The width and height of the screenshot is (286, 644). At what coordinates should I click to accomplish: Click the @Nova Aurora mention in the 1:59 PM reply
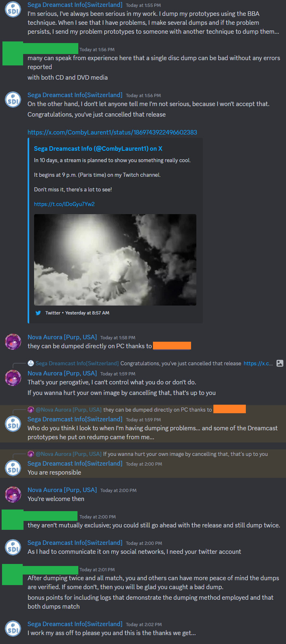pos(68,410)
